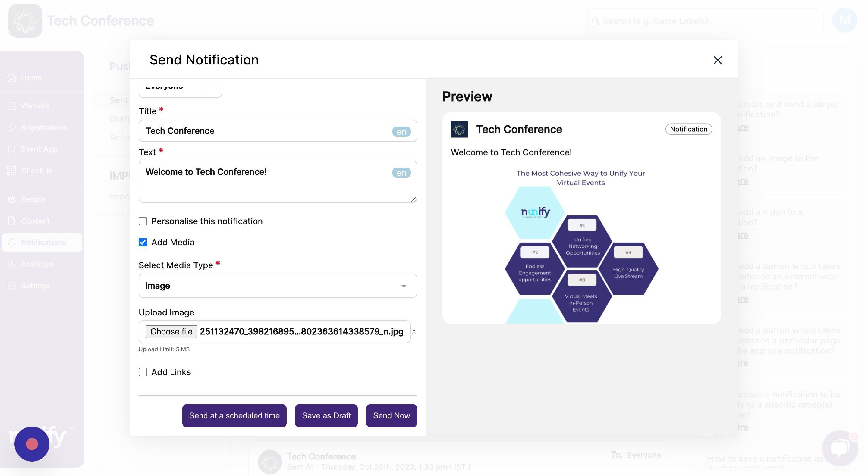The height and width of the screenshot is (476, 868).
Task: Click the Check-in grid icon
Action: (x=12, y=171)
